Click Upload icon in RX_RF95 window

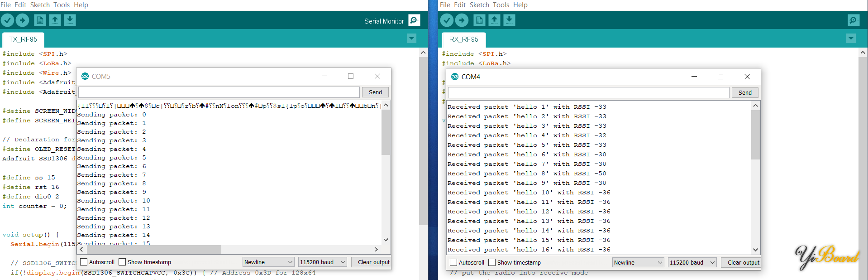coord(462,20)
